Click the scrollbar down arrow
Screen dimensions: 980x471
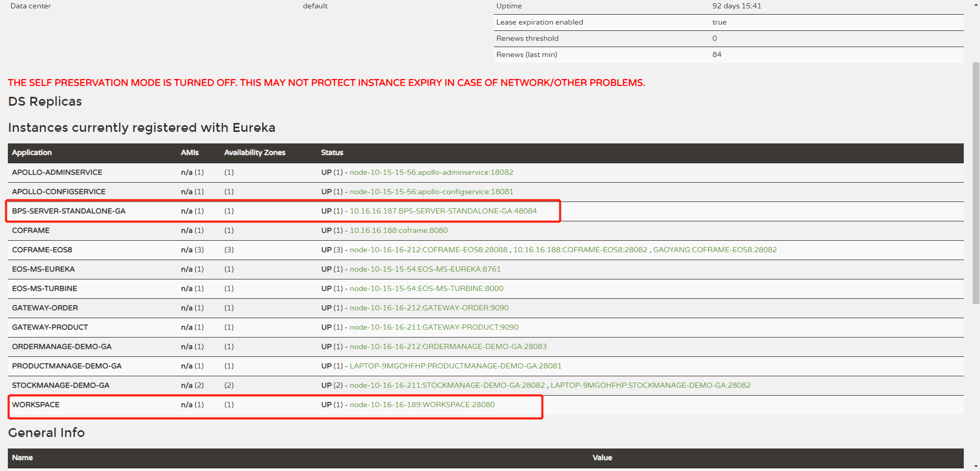976,466
